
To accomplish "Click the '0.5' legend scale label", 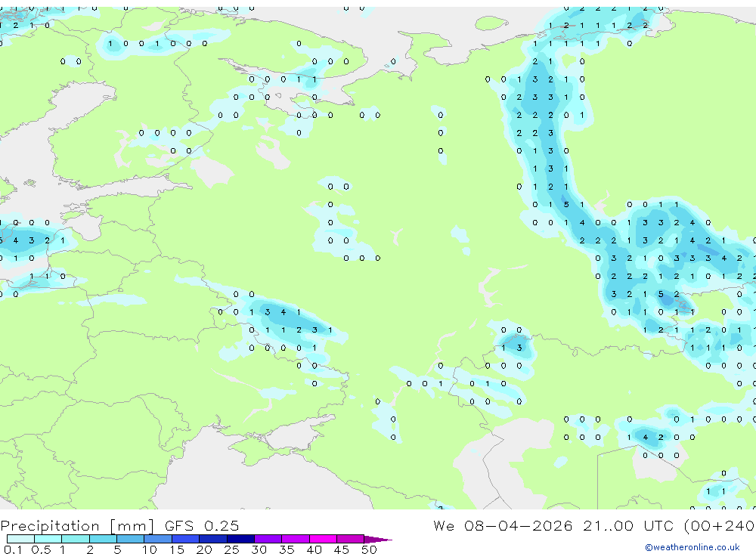I will click(x=41, y=549).
